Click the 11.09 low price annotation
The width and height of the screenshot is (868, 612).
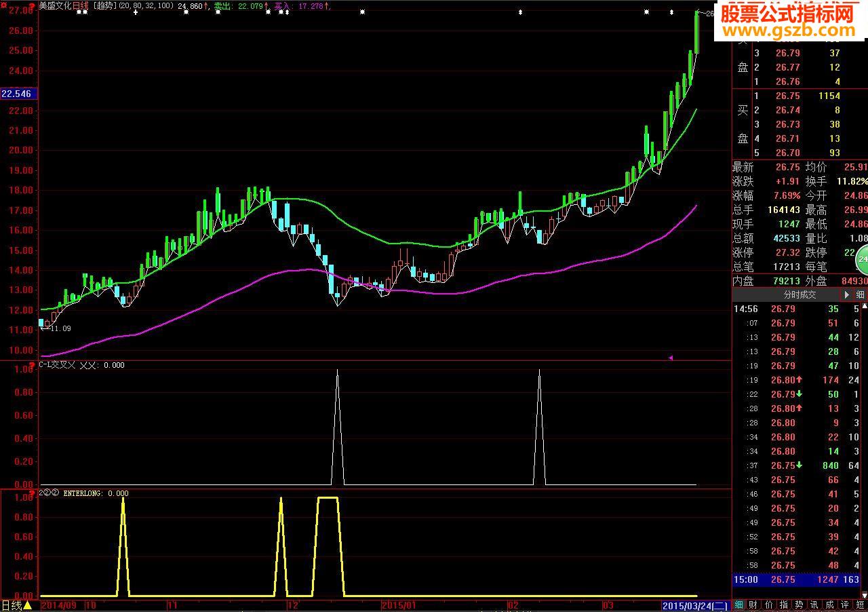coord(60,328)
